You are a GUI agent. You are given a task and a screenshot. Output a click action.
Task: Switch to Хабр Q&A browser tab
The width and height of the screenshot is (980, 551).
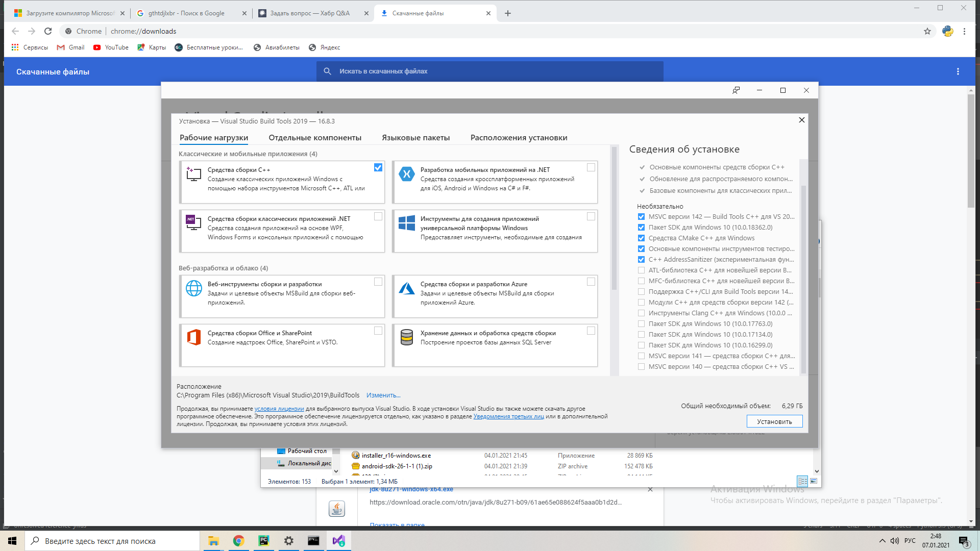[x=313, y=13]
